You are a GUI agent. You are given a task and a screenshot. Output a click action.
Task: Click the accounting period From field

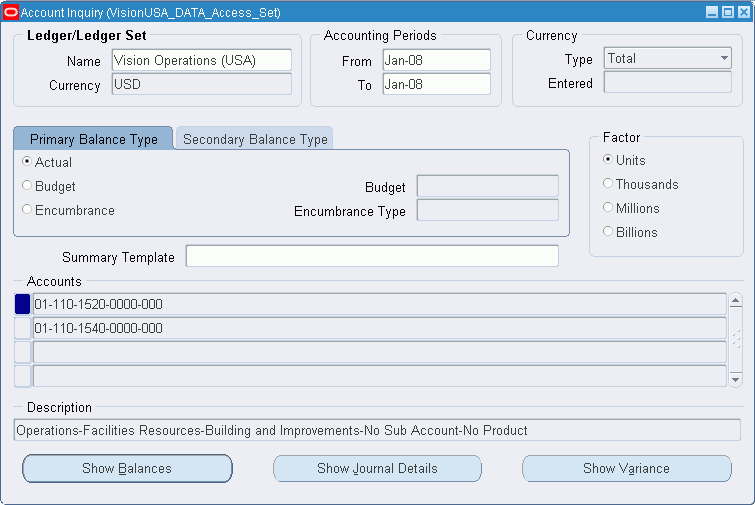pos(437,60)
